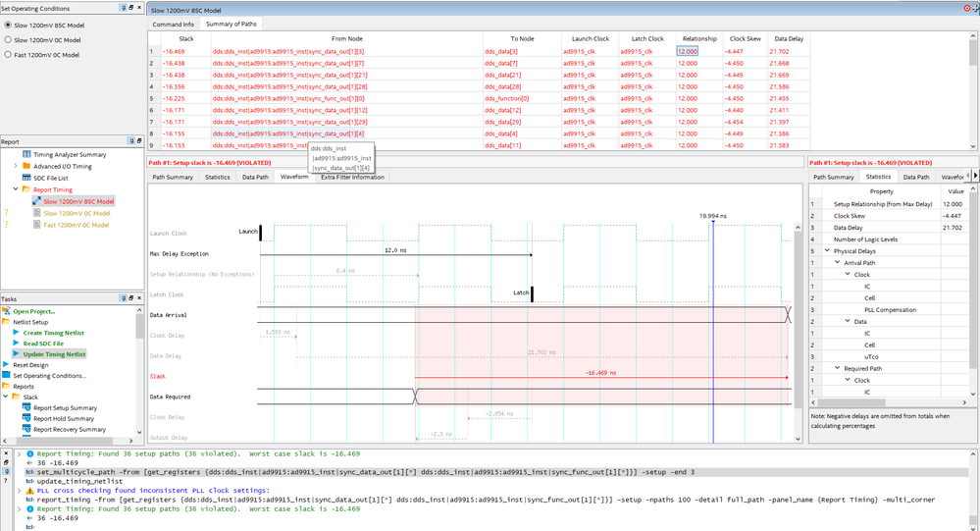
Task: Close the Set Operating Conditions panel
Action: 138,7
